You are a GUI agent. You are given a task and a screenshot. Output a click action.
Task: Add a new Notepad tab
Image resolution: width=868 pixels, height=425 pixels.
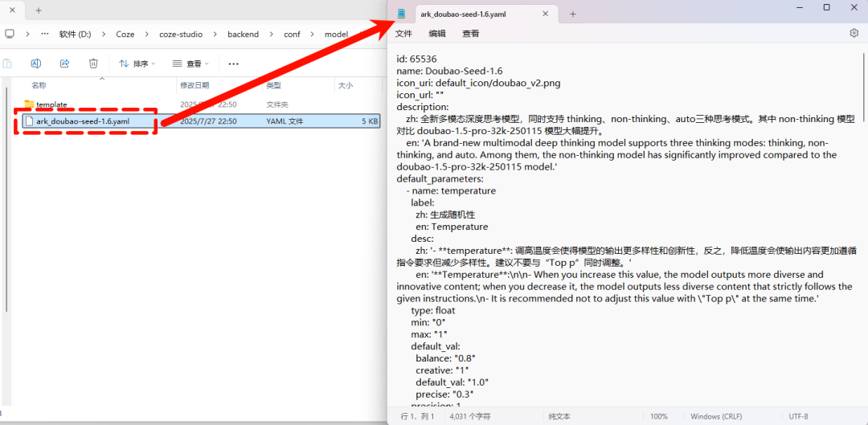pos(573,14)
